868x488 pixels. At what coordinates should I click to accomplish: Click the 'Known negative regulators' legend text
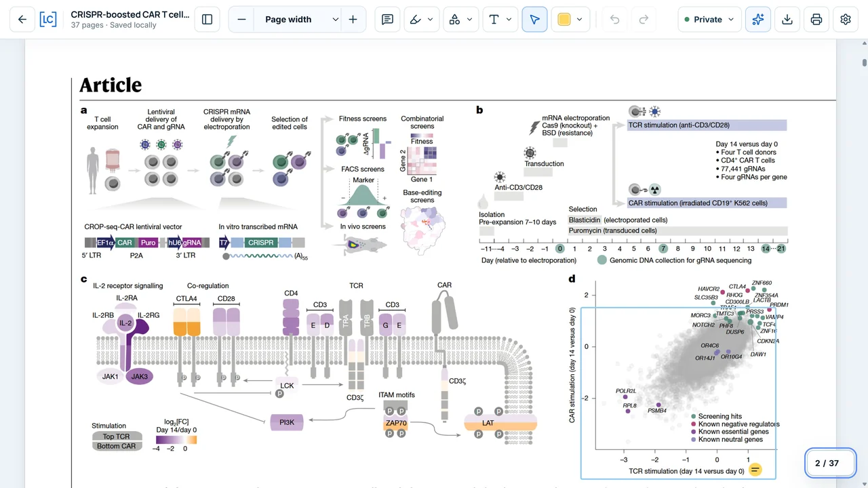pos(739,424)
